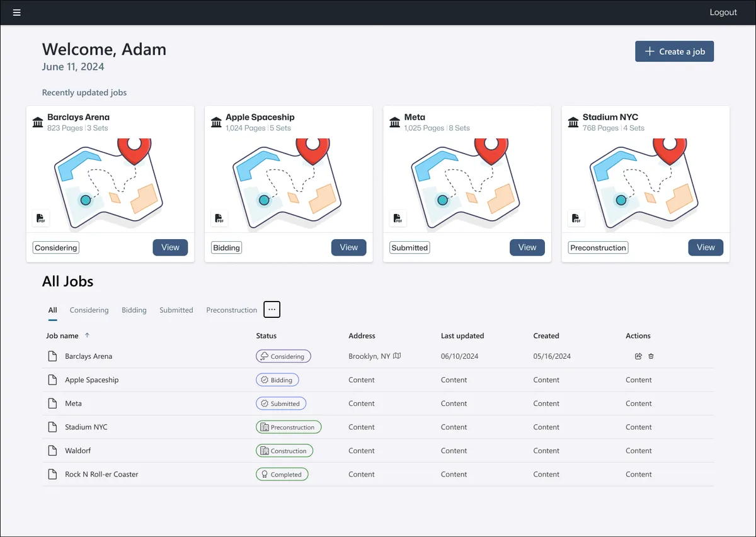The height and width of the screenshot is (537, 756).
Task: Click the PDF icon on Stadium NYC card
Action: pyautogui.click(x=576, y=218)
